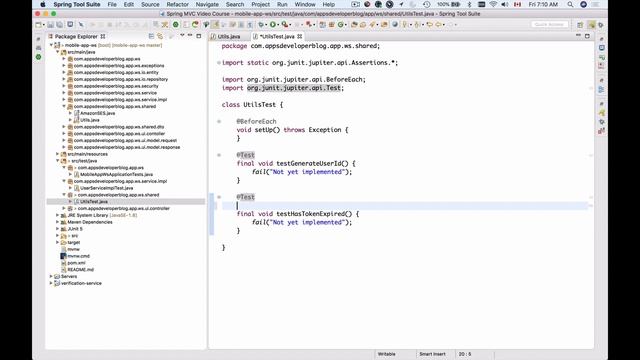
Task: Fold the setUp method using the gutter marker
Action: 219,122
